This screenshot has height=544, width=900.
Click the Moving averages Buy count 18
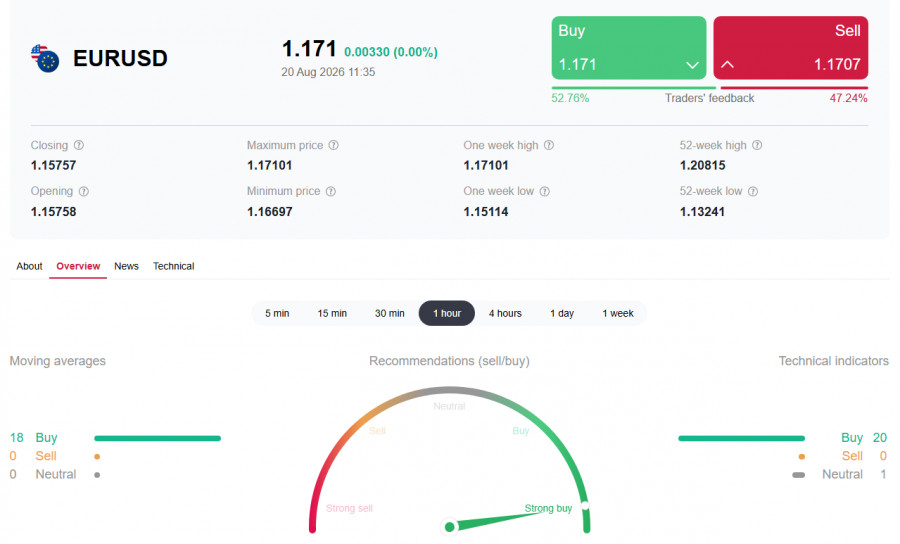[x=17, y=438]
